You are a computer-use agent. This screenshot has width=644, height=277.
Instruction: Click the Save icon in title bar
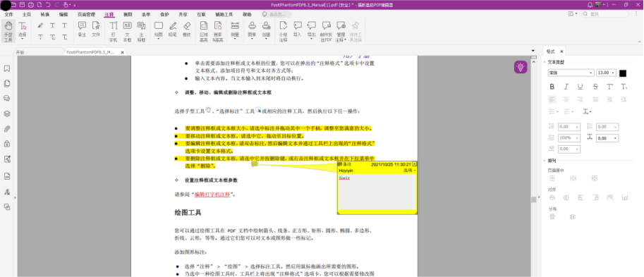coord(22,4)
